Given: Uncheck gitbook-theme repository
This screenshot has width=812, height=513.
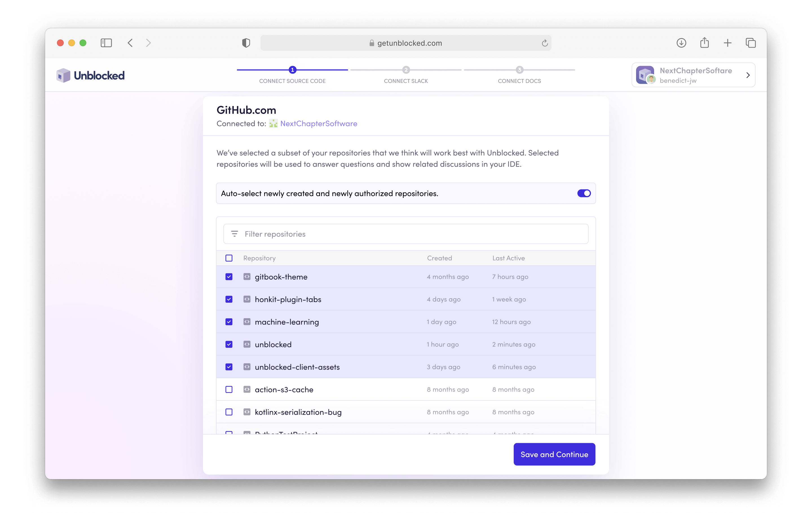Looking at the screenshot, I should [x=229, y=277].
